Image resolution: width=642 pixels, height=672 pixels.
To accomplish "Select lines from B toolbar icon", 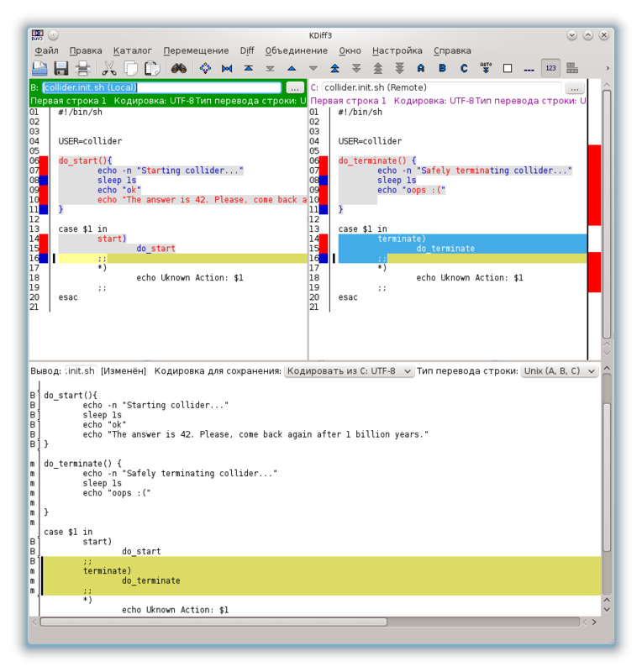I will [443, 68].
